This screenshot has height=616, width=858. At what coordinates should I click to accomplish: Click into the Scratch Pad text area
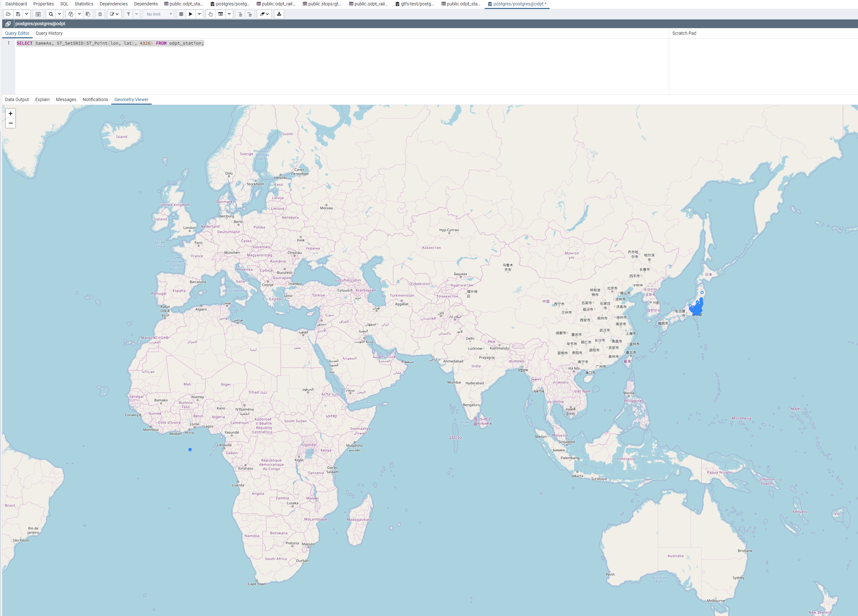pos(762,66)
